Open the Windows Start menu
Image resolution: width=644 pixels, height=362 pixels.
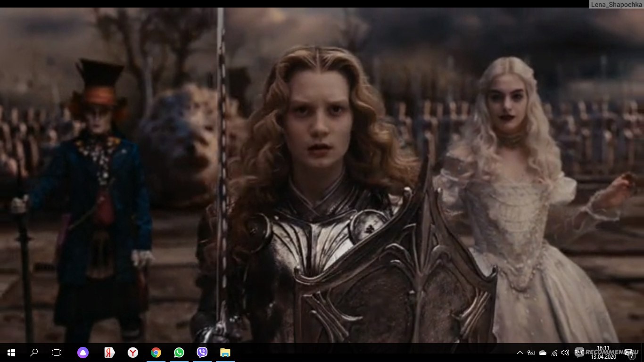pos(11,353)
